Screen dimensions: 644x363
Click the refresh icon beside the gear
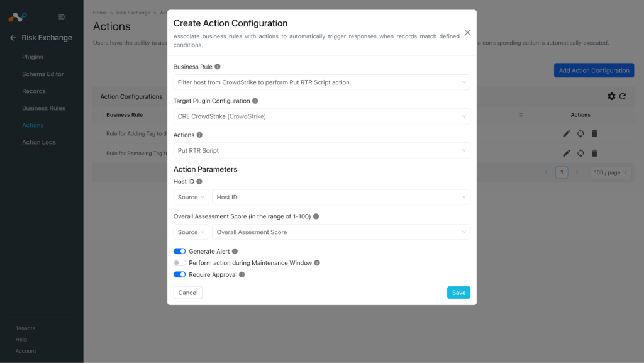(623, 96)
